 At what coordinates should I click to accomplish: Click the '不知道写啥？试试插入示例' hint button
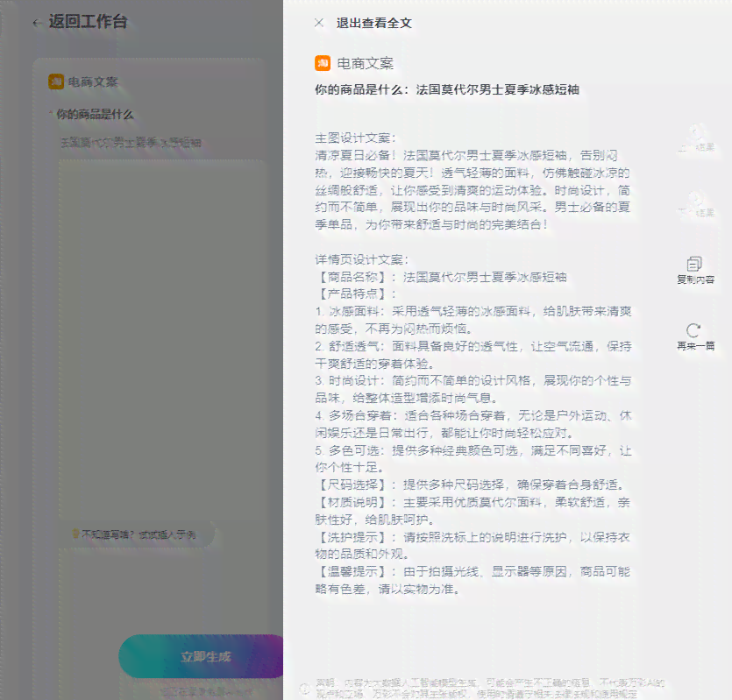[139, 534]
